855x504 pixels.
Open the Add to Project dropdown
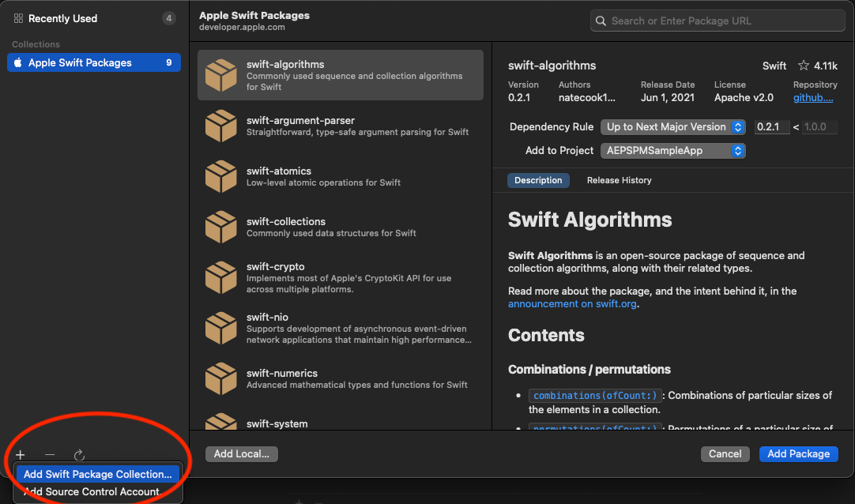coord(673,150)
